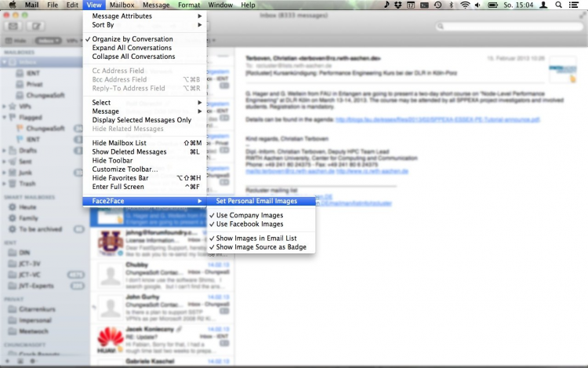Open the ChungwaSoft flag icon under Flagged
The width and height of the screenshot is (588, 368).
[x=20, y=129]
